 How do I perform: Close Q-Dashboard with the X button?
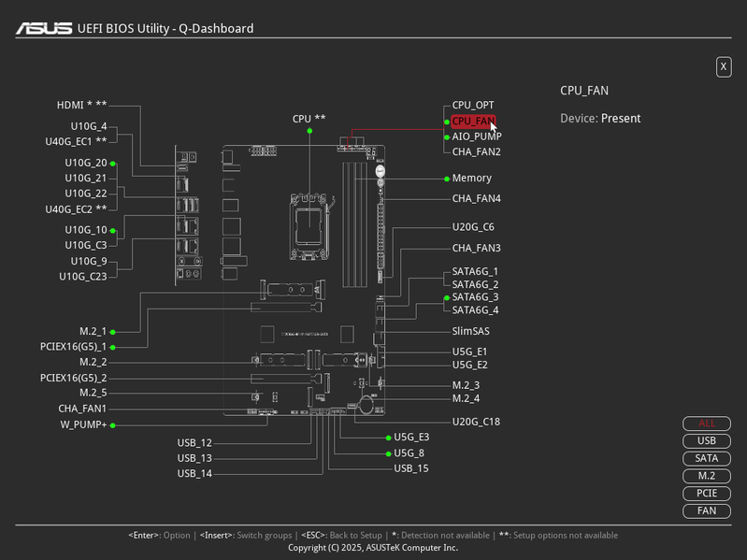724,66
